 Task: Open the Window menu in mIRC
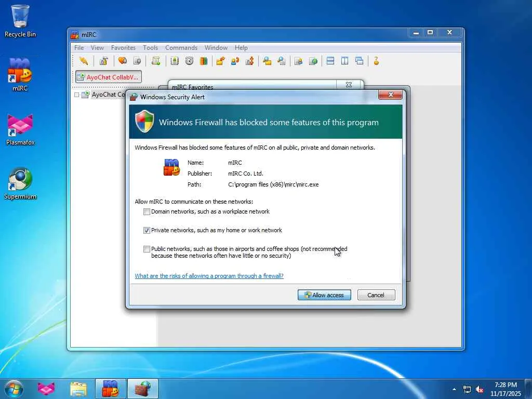click(216, 48)
